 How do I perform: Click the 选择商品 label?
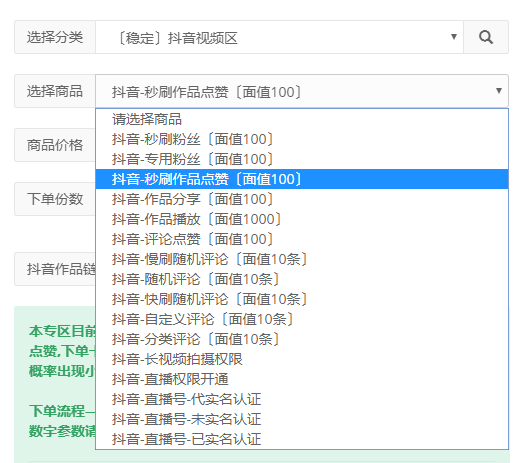pos(55,91)
